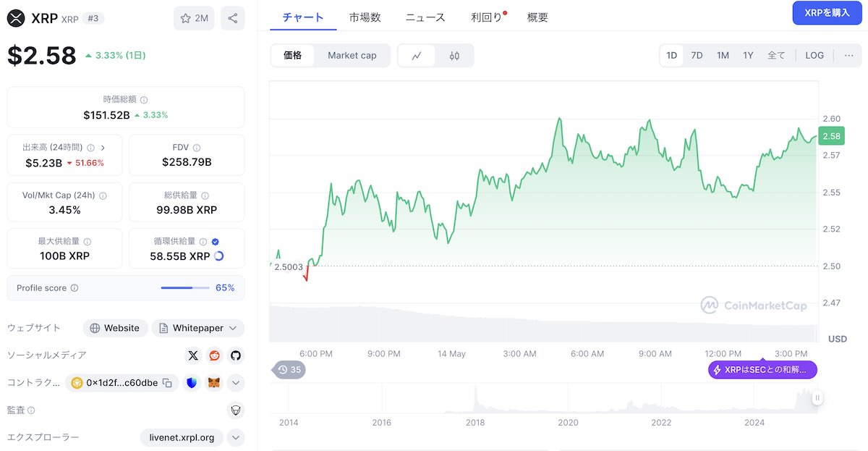
Task: Open the 市場数 tab
Action: click(365, 17)
